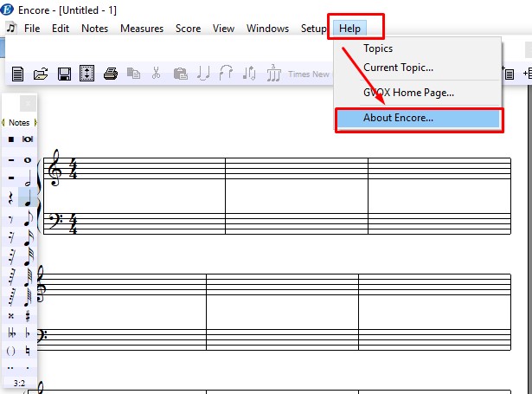Image resolution: width=532 pixels, height=394 pixels.
Task: Click the 4/4 time signature on bass staff
Action: [73, 223]
